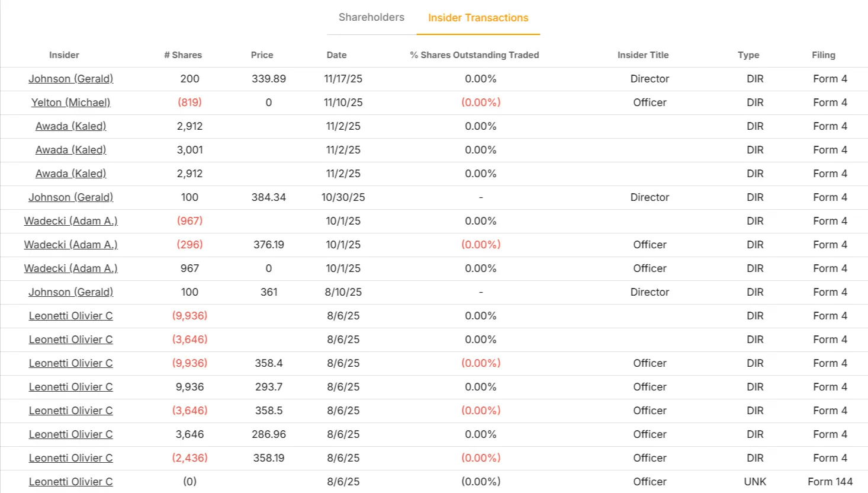Click Johnson (Gerald) link dated 8/10/25
This screenshot has width=868, height=493.
(70, 292)
